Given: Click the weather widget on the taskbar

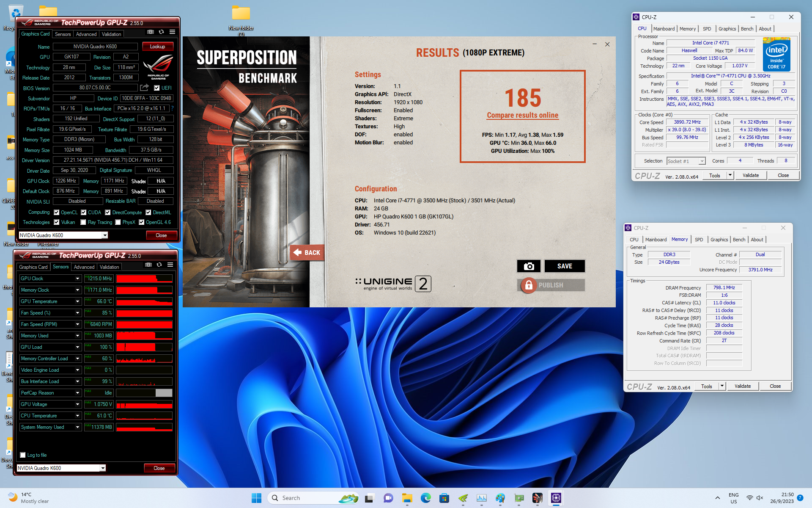Looking at the screenshot, I should click(x=29, y=498).
